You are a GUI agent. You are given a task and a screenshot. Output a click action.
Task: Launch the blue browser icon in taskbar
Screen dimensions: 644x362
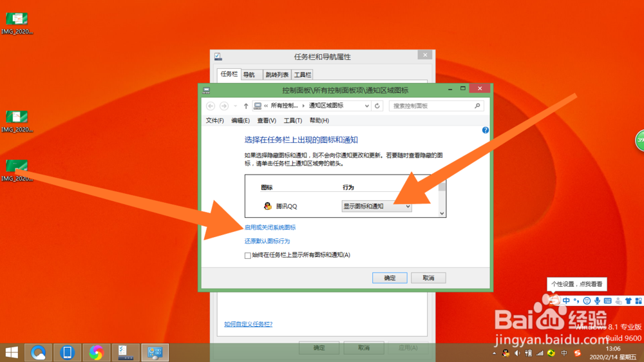coord(38,352)
